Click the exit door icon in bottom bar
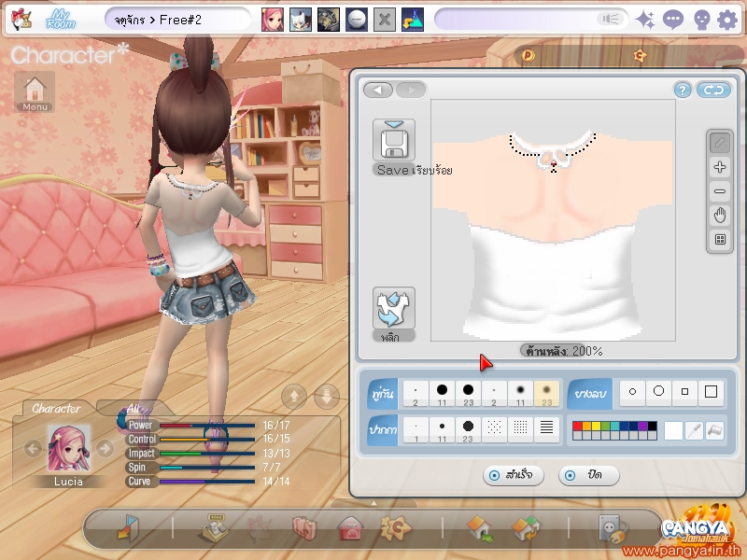Image resolution: width=747 pixels, height=560 pixels. point(128,527)
